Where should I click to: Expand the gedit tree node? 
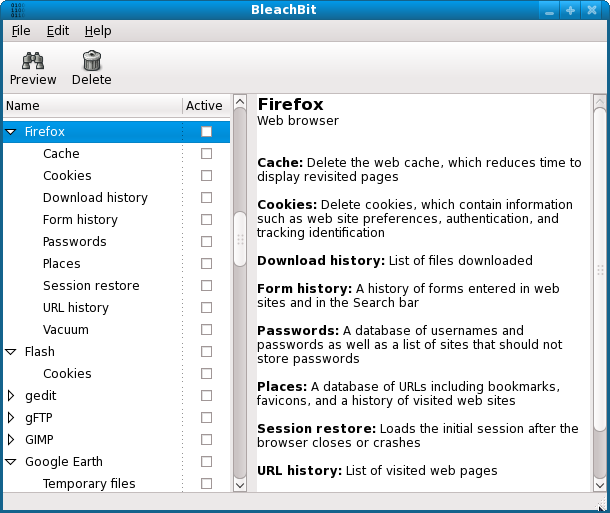pos(11,396)
